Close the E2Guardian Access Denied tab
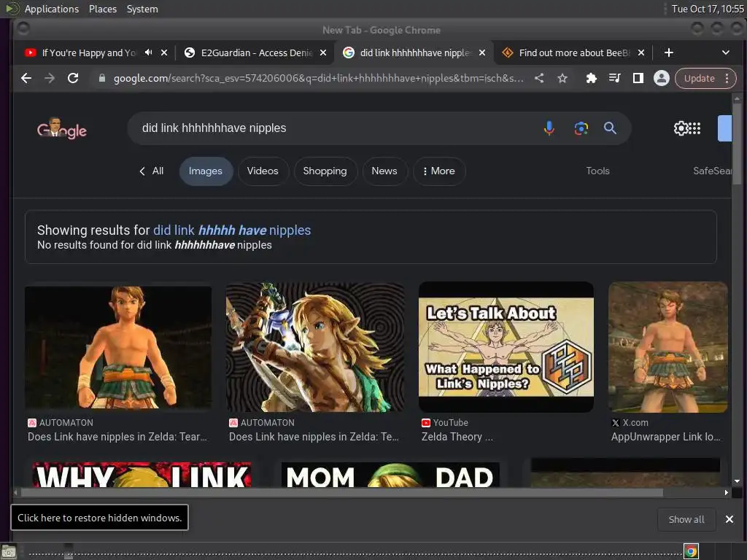The width and height of the screenshot is (747, 560). [323, 52]
